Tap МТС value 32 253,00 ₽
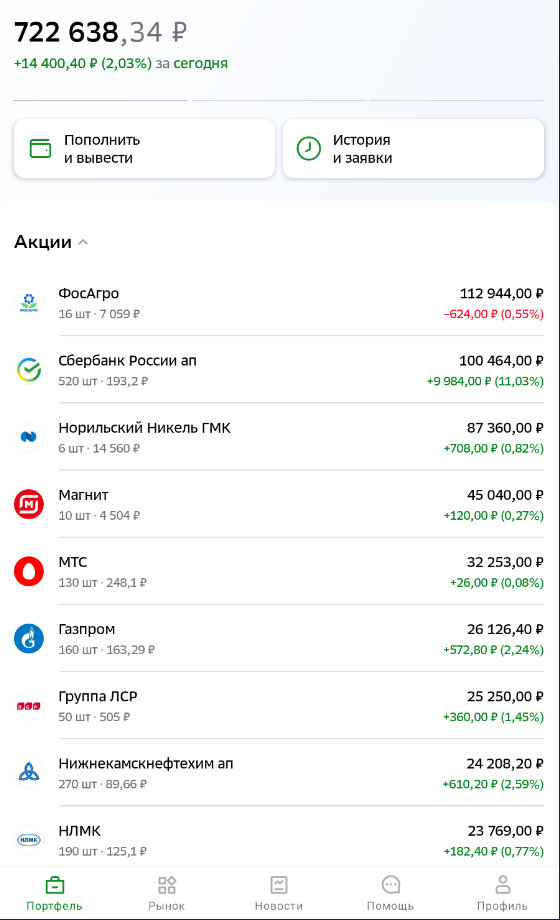The height and width of the screenshot is (920, 560). point(505,562)
